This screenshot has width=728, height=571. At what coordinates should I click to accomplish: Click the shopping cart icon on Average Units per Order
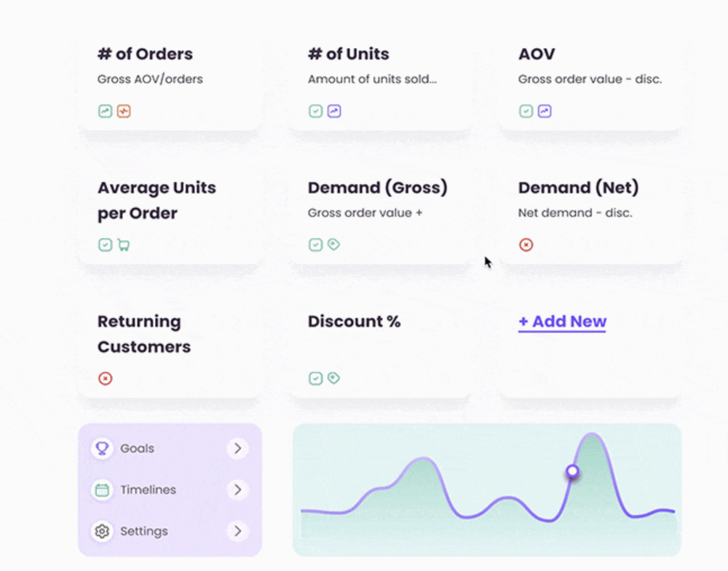pyautogui.click(x=124, y=244)
